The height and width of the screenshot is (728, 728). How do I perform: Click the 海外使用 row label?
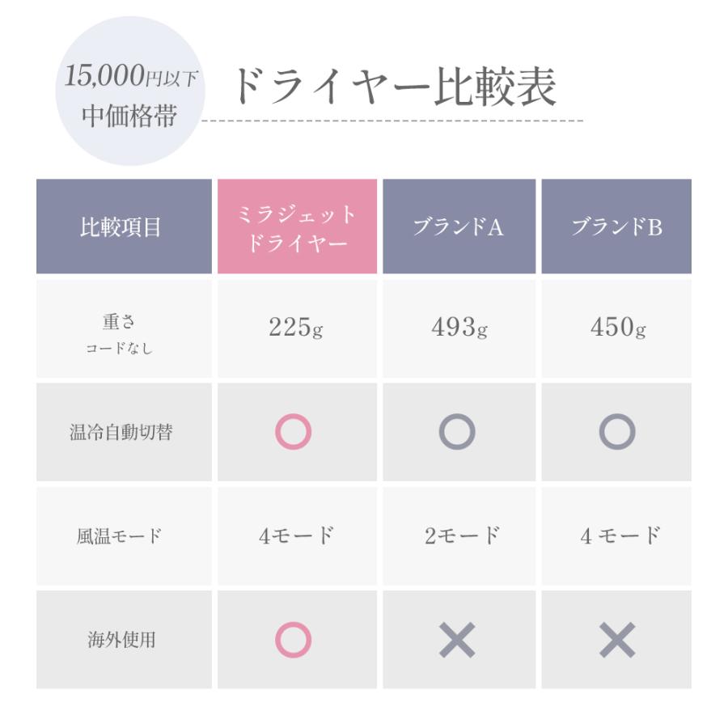click(122, 641)
